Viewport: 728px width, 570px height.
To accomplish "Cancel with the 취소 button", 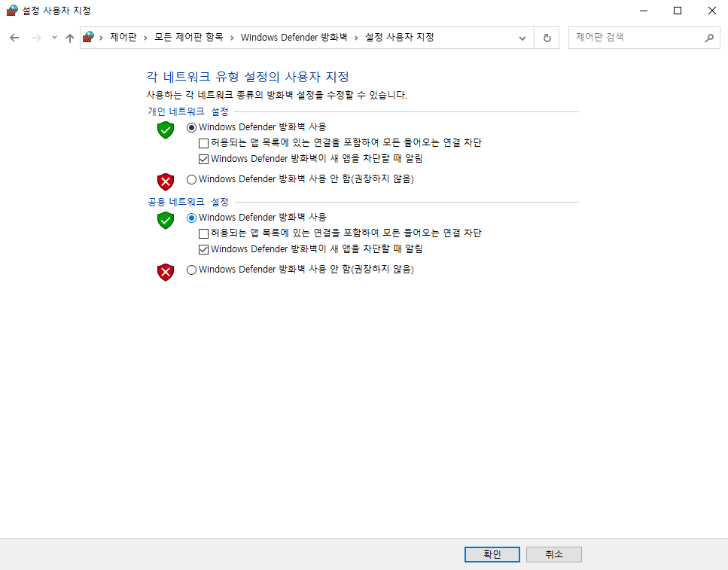I will [x=554, y=554].
